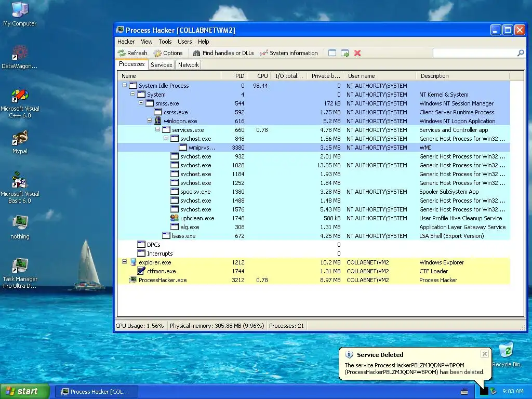Screen dimensions: 532x399
Task: Sort by the Name column header
Action: [169, 76]
